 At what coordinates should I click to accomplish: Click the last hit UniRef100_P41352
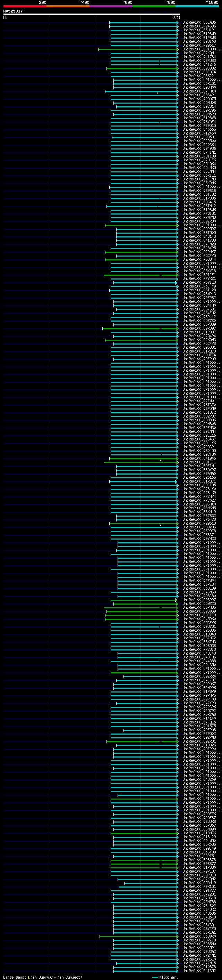coord(199,971)
